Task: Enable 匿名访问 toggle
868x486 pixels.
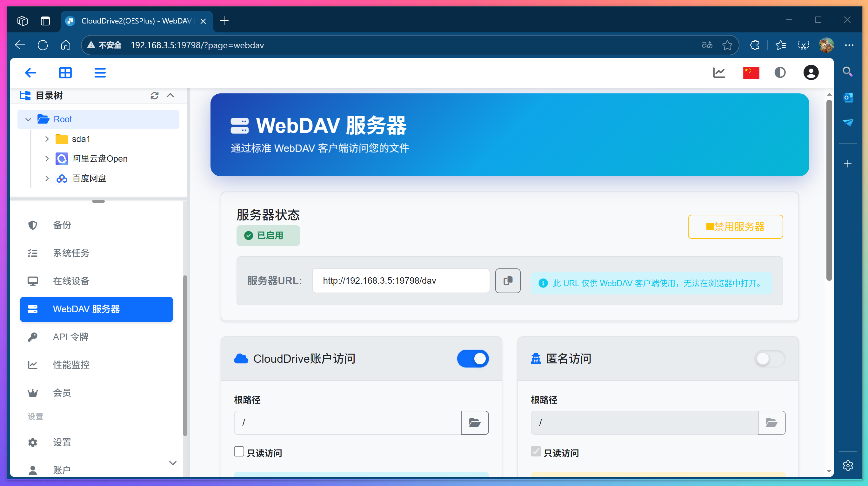Action: coord(769,359)
